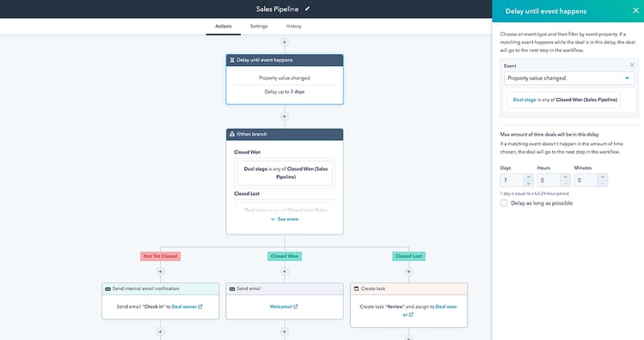Click 'Property value changed' text in Delay card
Screen dimensions: 644x340
pos(285,78)
